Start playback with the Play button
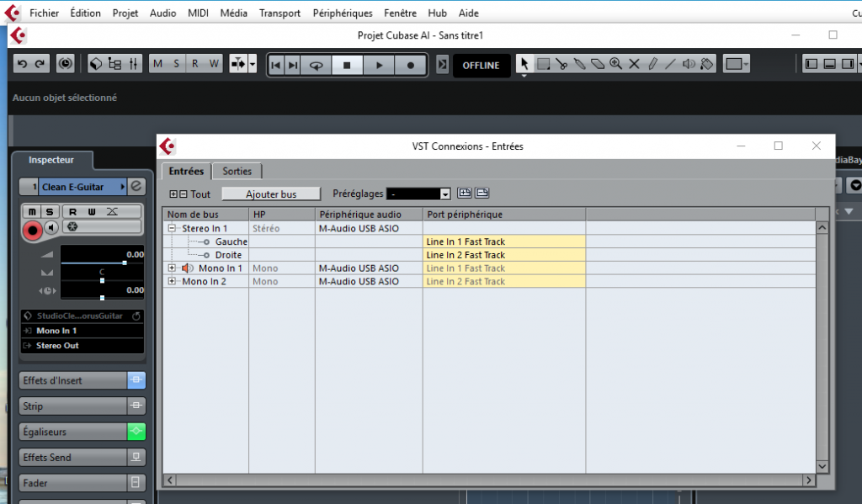Viewport: 862px width, 504px height. [x=379, y=66]
